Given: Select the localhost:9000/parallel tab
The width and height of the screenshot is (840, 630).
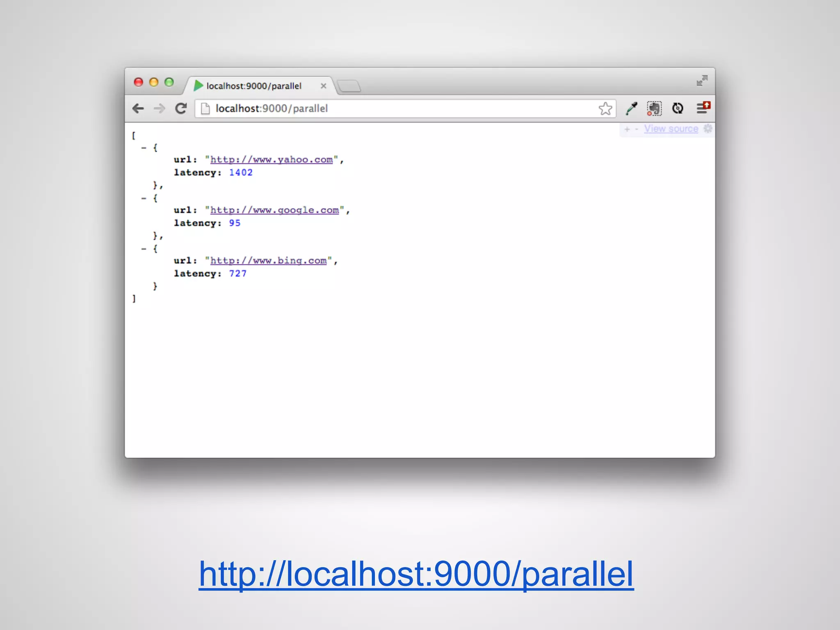Looking at the screenshot, I should coord(254,86).
